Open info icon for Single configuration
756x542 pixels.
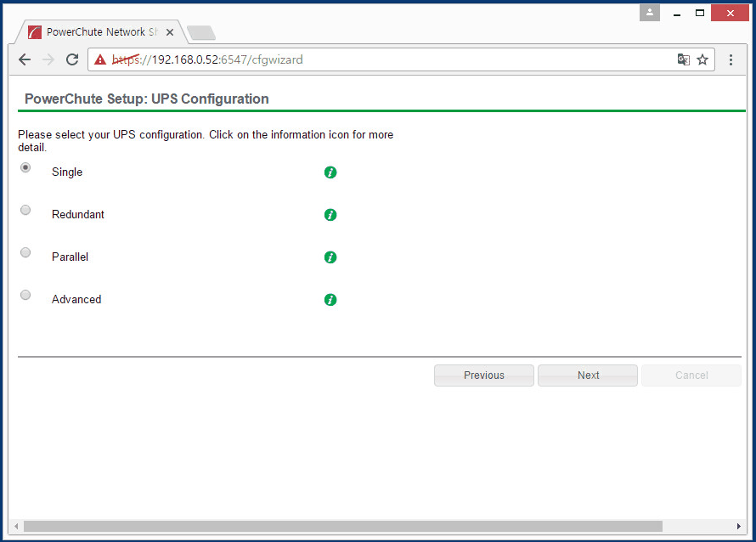click(x=330, y=172)
